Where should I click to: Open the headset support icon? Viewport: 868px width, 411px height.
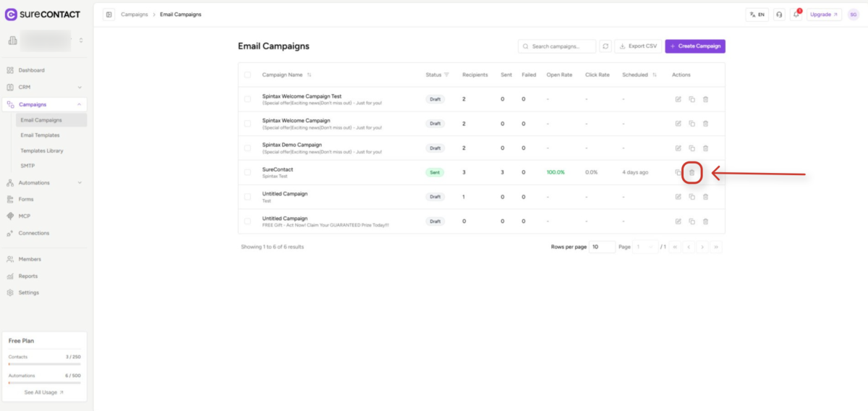[779, 14]
